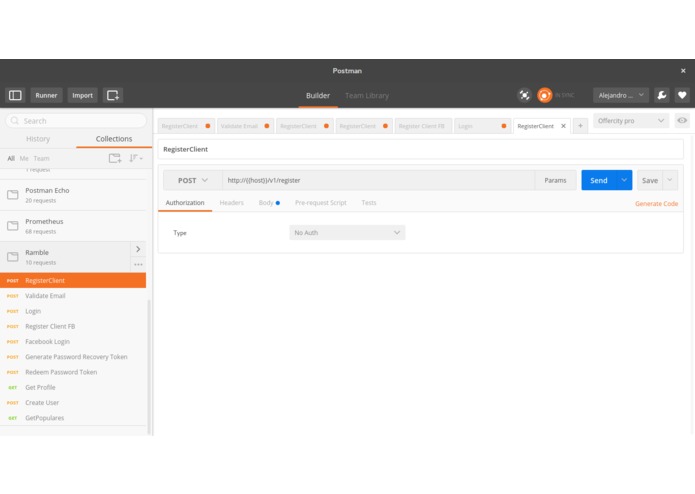Screen dimensions: 695x494
Task: Select the Create User request
Action: click(73, 403)
